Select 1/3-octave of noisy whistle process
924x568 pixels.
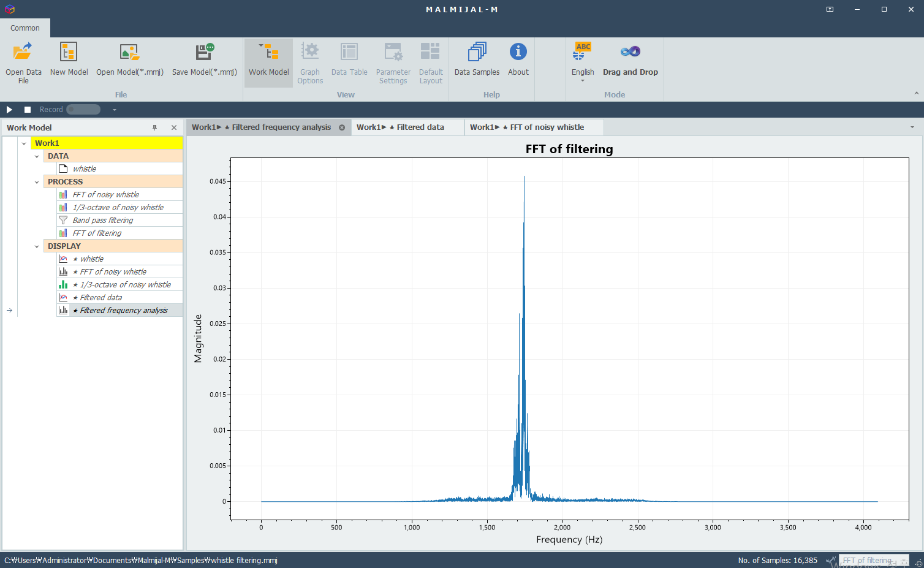coord(119,207)
